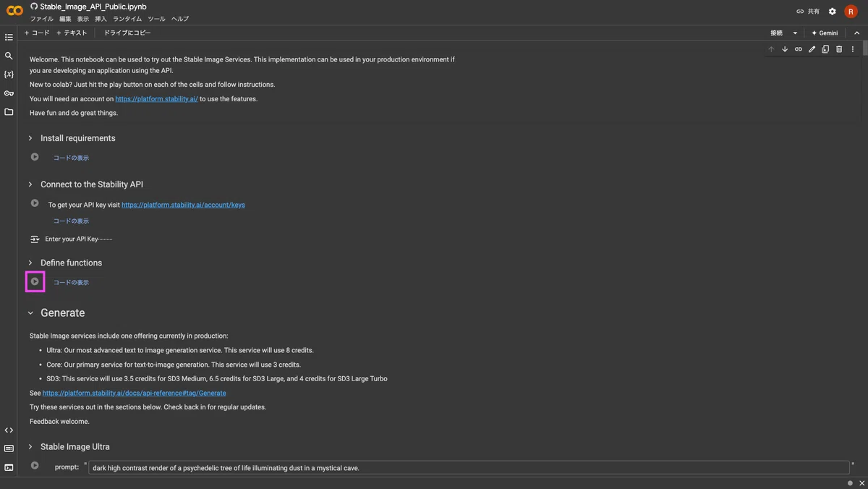Collapse the header with the chevron

857,33
